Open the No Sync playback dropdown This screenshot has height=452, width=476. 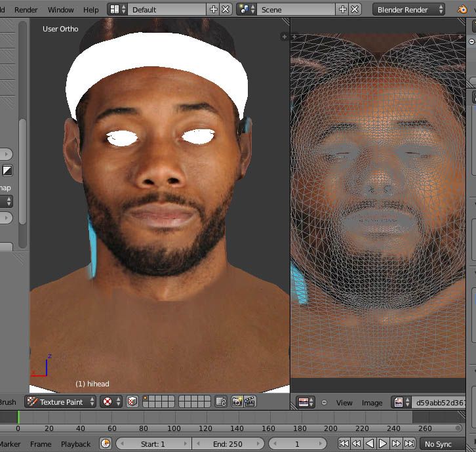tap(442, 444)
